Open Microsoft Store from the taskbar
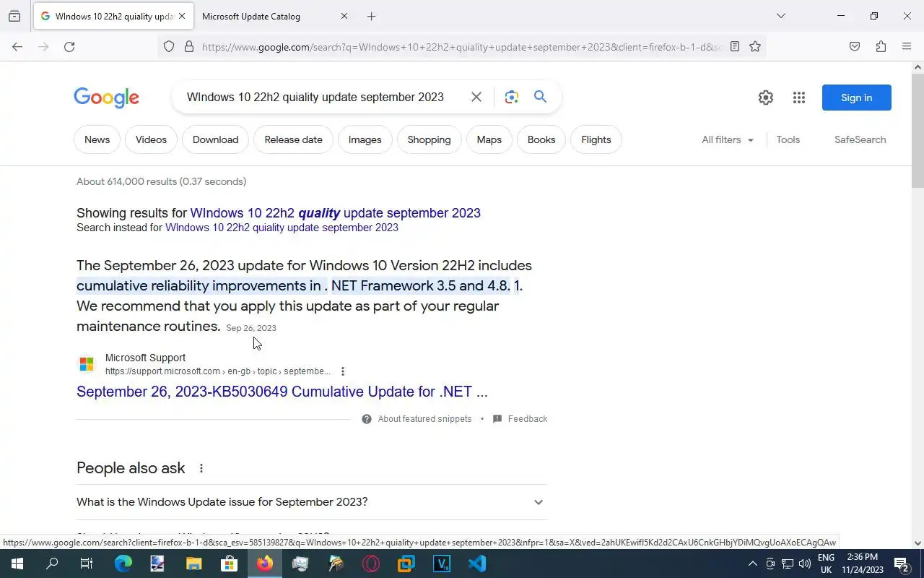Image resolution: width=924 pixels, height=578 pixels. tap(229, 564)
